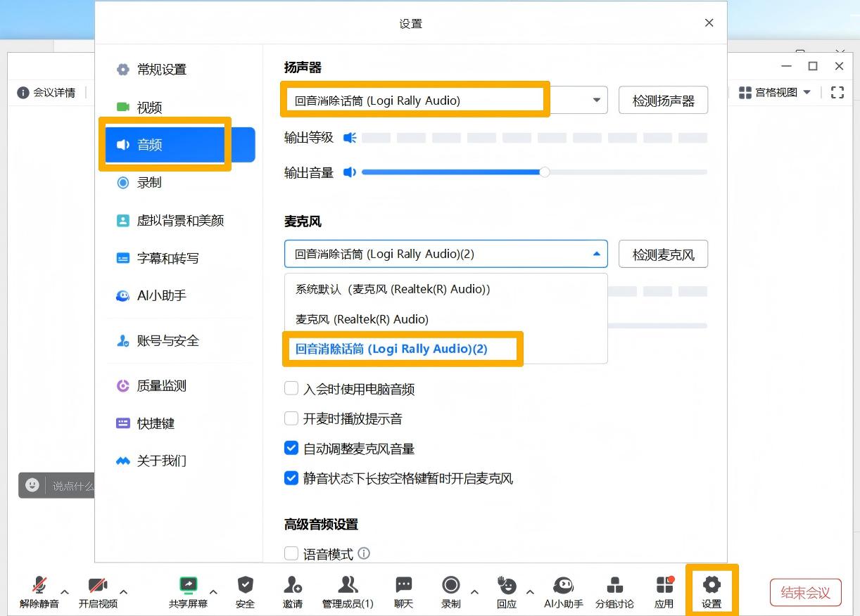Click the 检测扬声器 button

pyautogui.click(x=663, y=101)
